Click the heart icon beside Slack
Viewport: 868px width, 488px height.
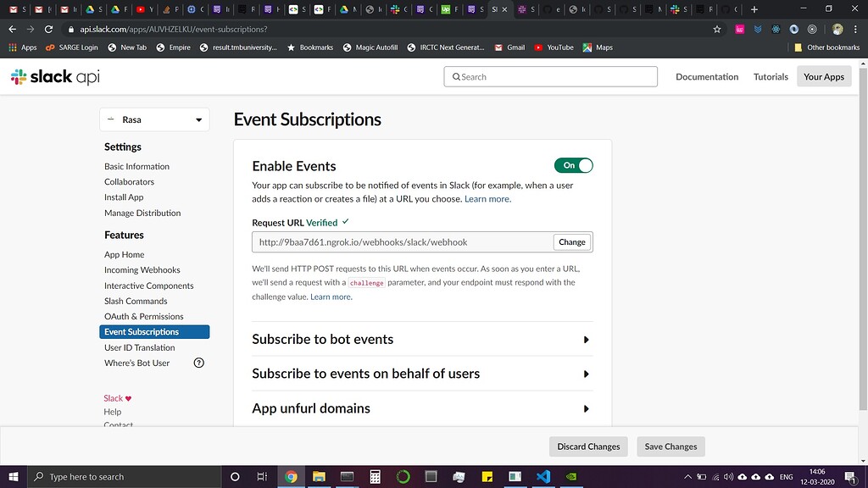129,398
